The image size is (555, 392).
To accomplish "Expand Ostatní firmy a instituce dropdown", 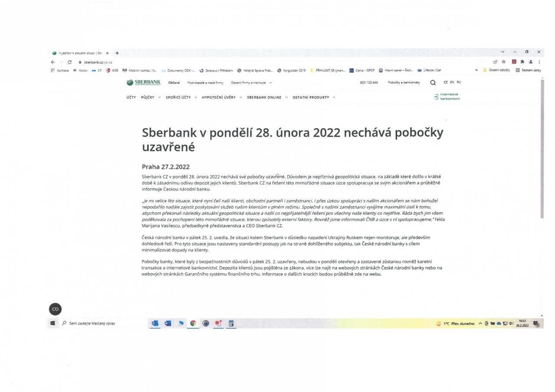I will [x=252, y=83].
